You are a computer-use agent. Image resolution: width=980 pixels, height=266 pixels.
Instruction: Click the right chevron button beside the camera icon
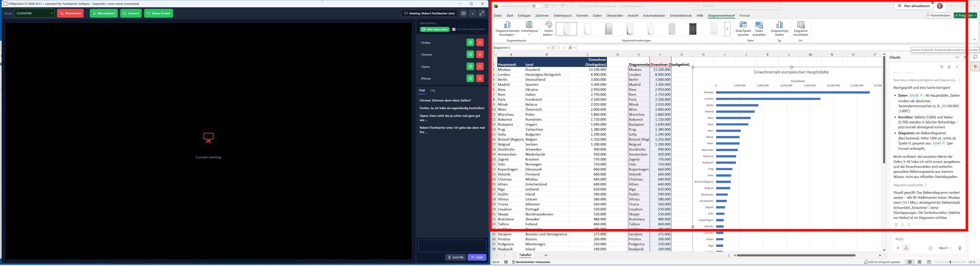[472, 13]
